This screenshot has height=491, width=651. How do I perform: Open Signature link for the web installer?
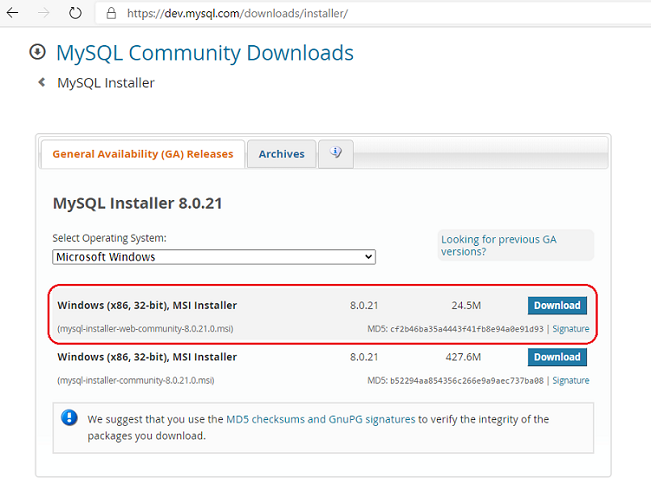pos(570,329)
